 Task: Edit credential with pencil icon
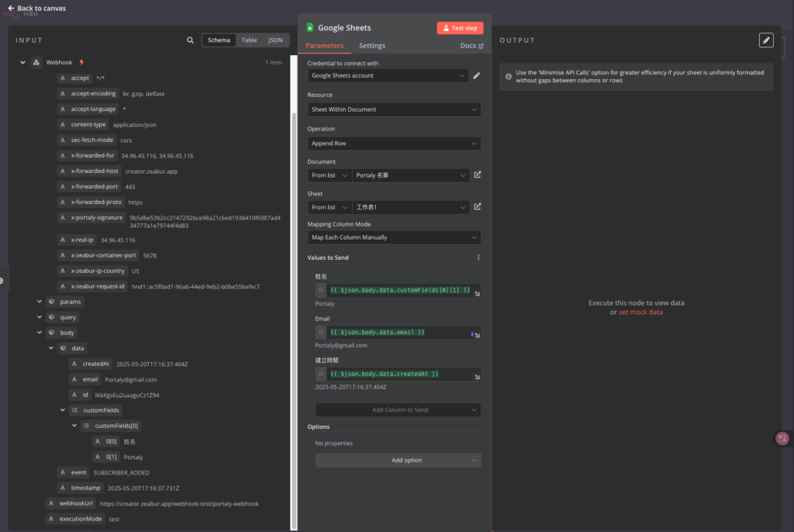click(x=477, y=75)
